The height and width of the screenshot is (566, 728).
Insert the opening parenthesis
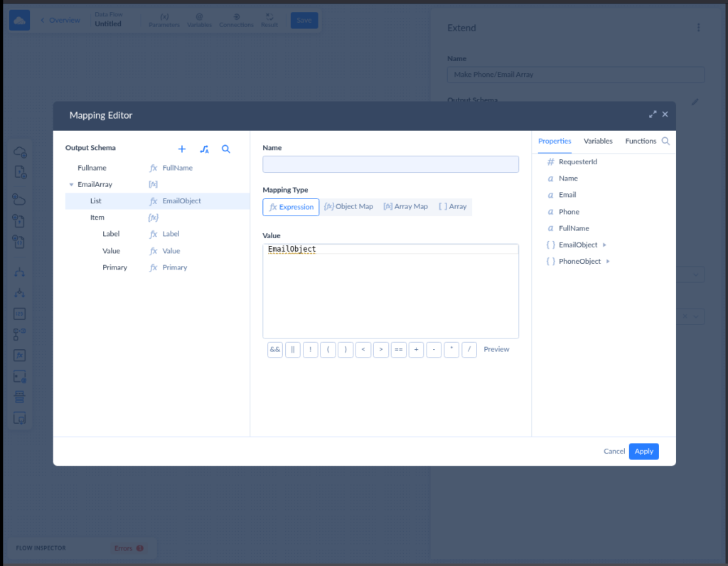coord(328,350)
